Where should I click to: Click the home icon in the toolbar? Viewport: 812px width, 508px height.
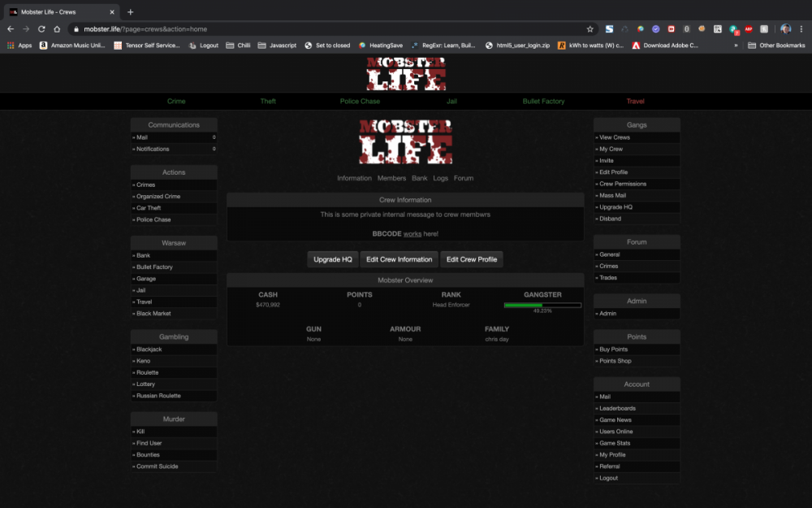pos(56,28)
